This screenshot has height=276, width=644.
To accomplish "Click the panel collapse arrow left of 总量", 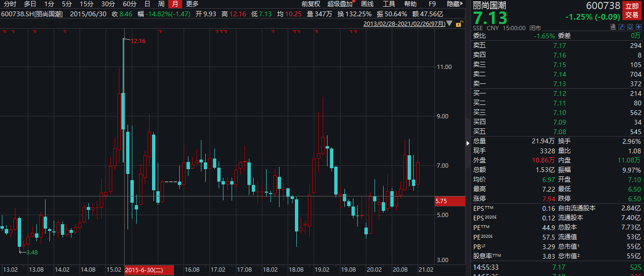I will pos(468,143).
